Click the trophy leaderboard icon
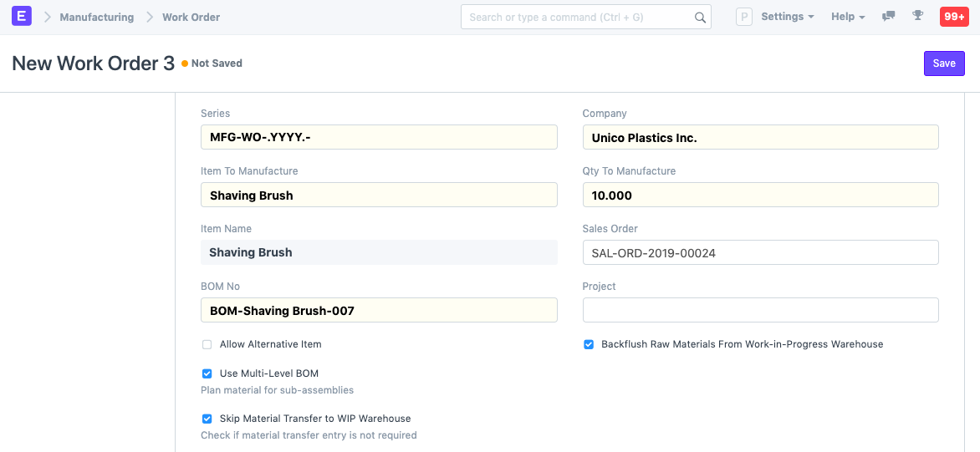Screen dimensions: 980x452 917,17
